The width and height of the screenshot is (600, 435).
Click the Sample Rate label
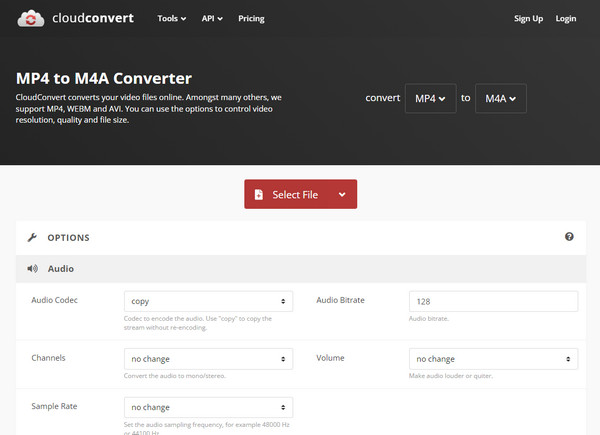pos(54,406)
